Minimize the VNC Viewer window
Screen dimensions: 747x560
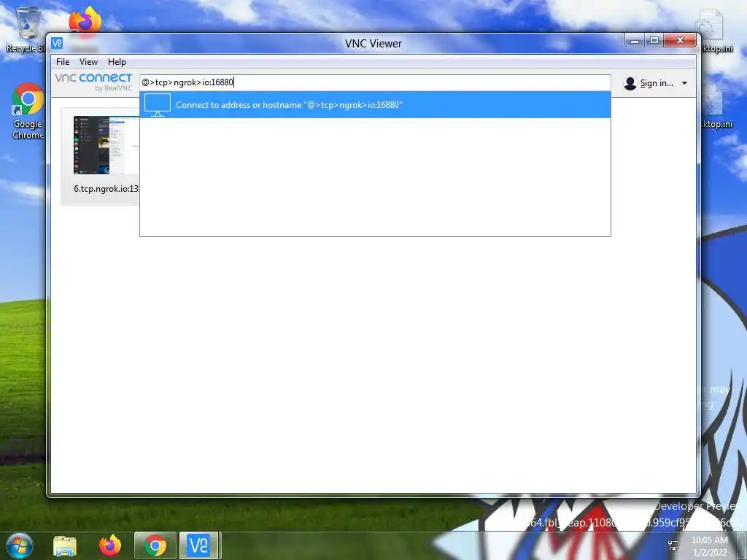[x=634, y=41]
